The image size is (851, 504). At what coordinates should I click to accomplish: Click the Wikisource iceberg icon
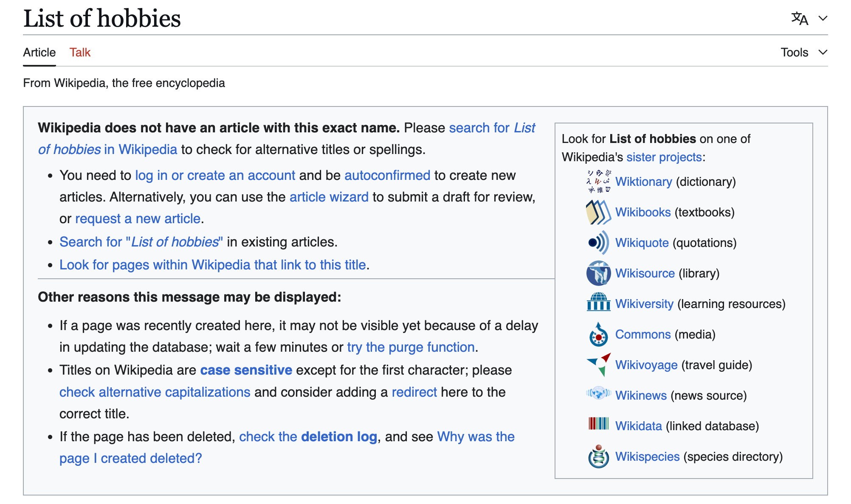click(x=599, y=273)
